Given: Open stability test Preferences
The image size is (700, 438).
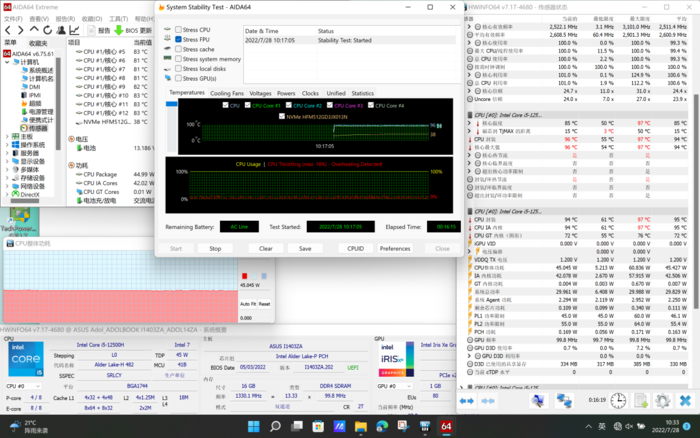Looking at the screenshot, I should point(395,248).
